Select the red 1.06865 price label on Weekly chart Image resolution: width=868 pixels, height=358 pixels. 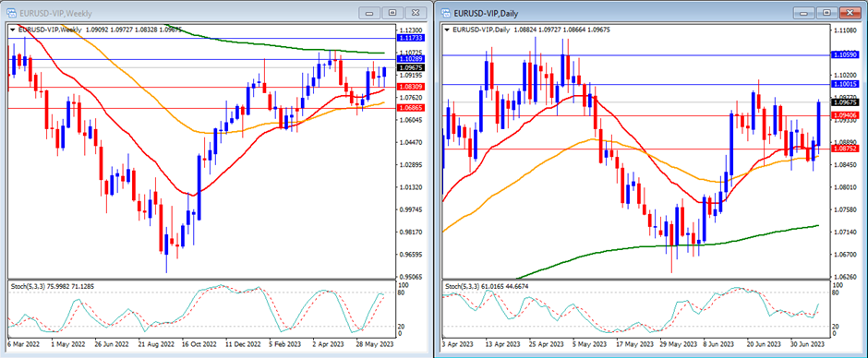tap(410, 108)
